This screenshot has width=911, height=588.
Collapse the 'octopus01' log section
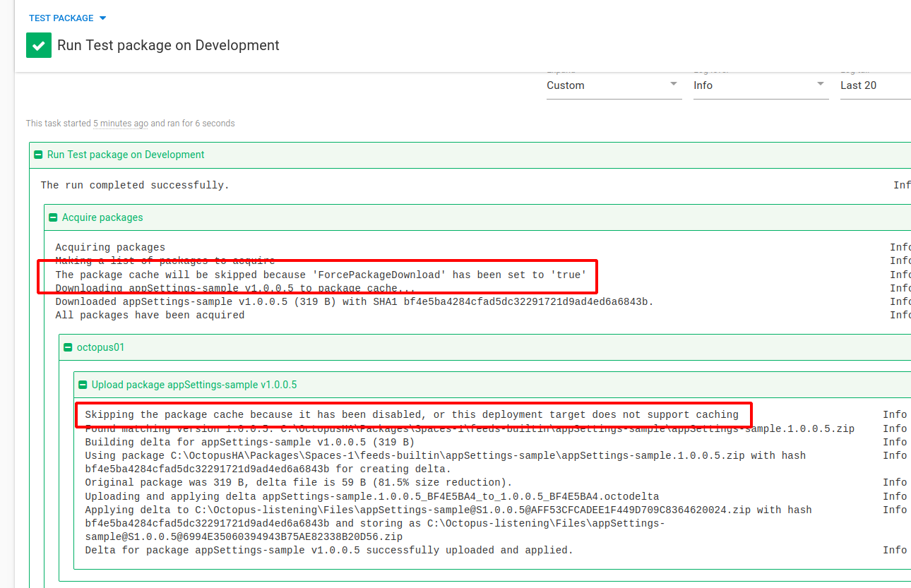click(x=68, y=347)
